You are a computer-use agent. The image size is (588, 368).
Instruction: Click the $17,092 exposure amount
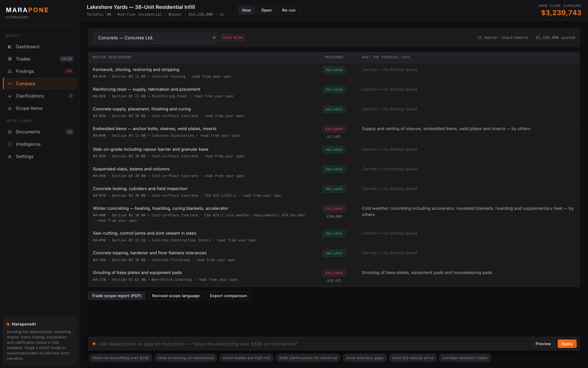334,137
